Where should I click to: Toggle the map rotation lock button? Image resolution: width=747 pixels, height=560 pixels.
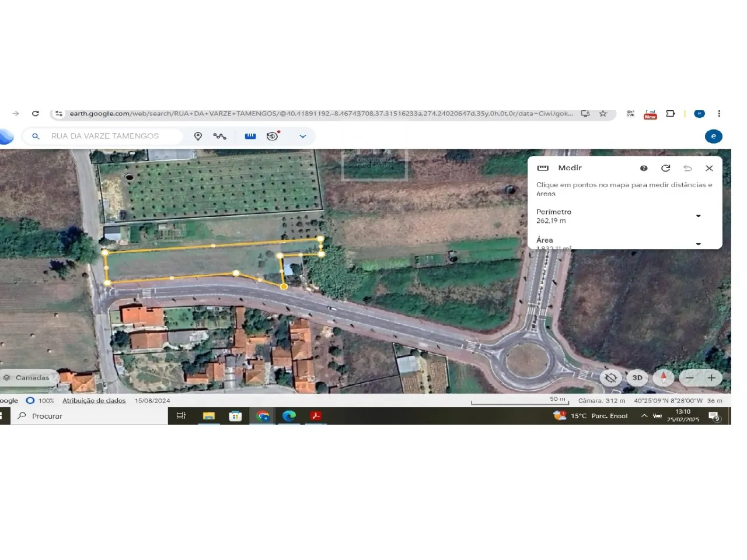611,377
